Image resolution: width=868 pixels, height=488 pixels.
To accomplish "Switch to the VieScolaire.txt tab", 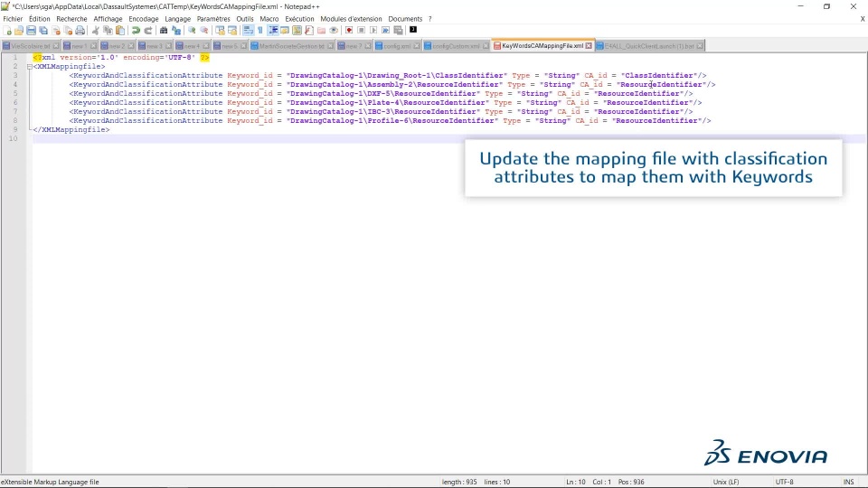I will (31, 46).
